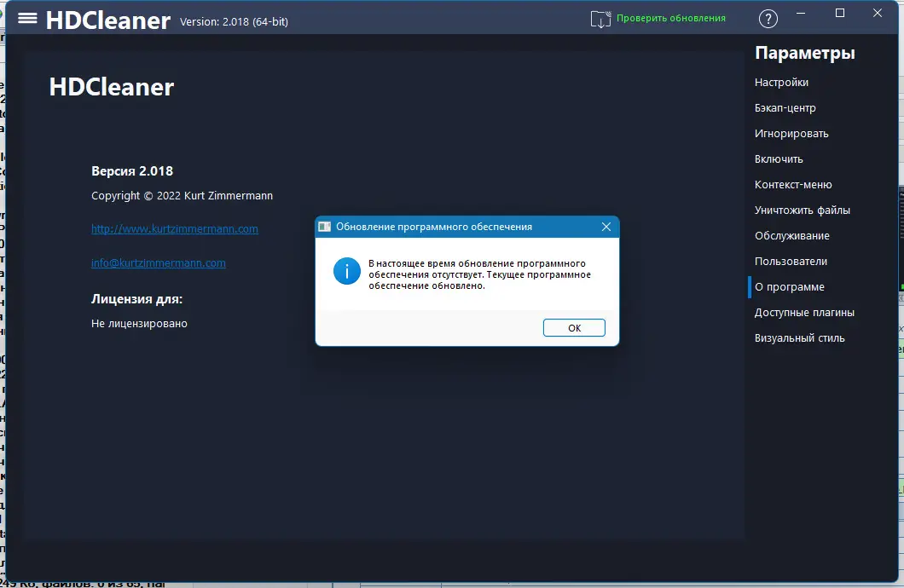Click the small window icon in dialog title
Image resolution: width=904 pixels, height=588 pixels.
click(x=325, y=227)
